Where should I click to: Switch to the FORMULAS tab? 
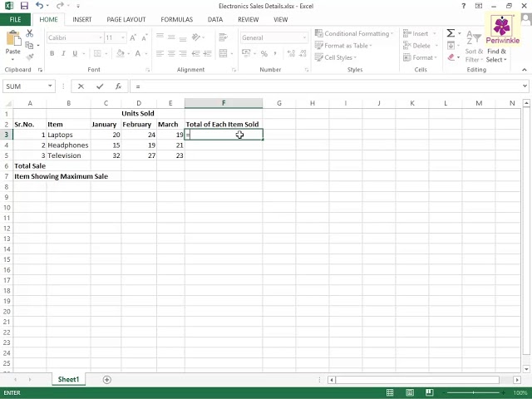177,19
